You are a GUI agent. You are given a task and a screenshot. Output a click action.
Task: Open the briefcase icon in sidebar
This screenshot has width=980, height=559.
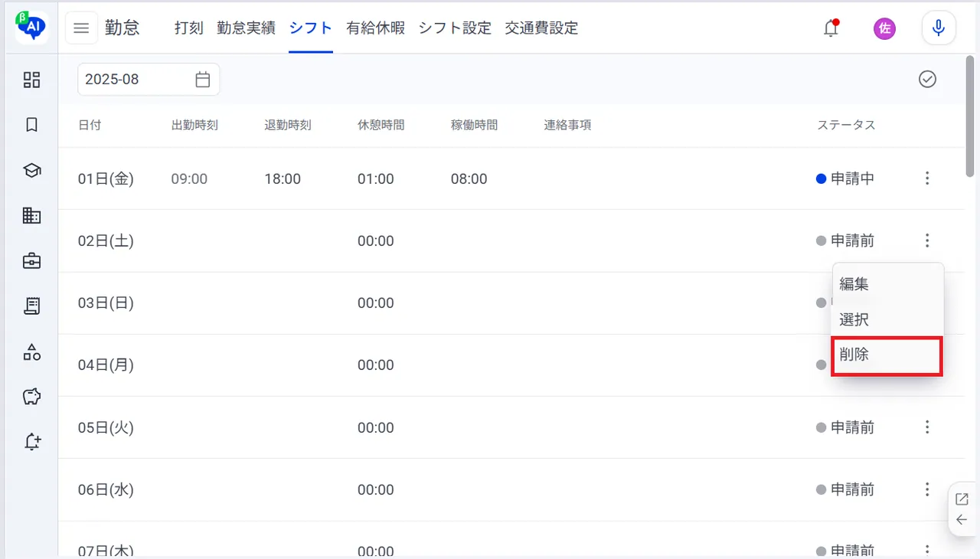(x=31, y=261)
